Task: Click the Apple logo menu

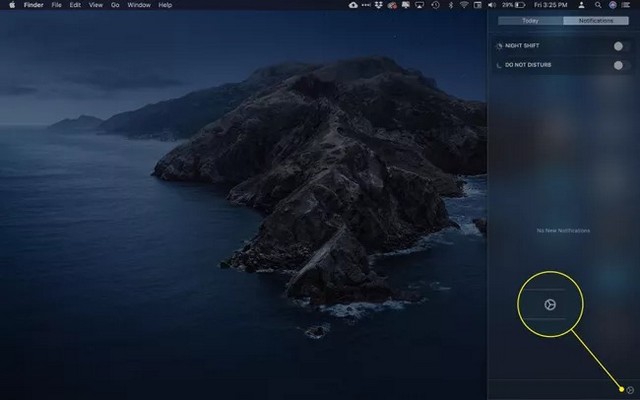Action: (x=11, y=5)
